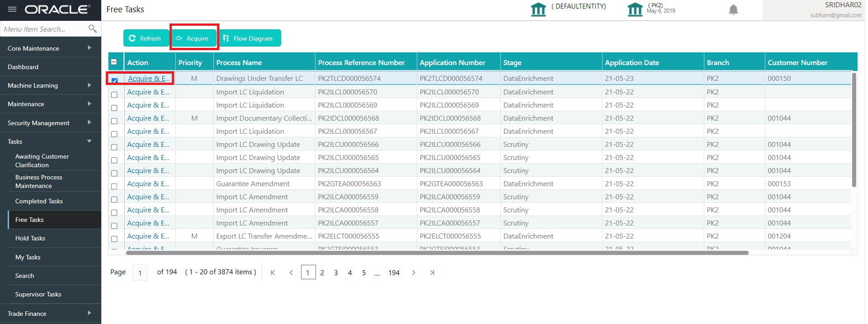868x324 pixels.
Task: Expand the Trade Finance menu
Action: click(50, 313)
